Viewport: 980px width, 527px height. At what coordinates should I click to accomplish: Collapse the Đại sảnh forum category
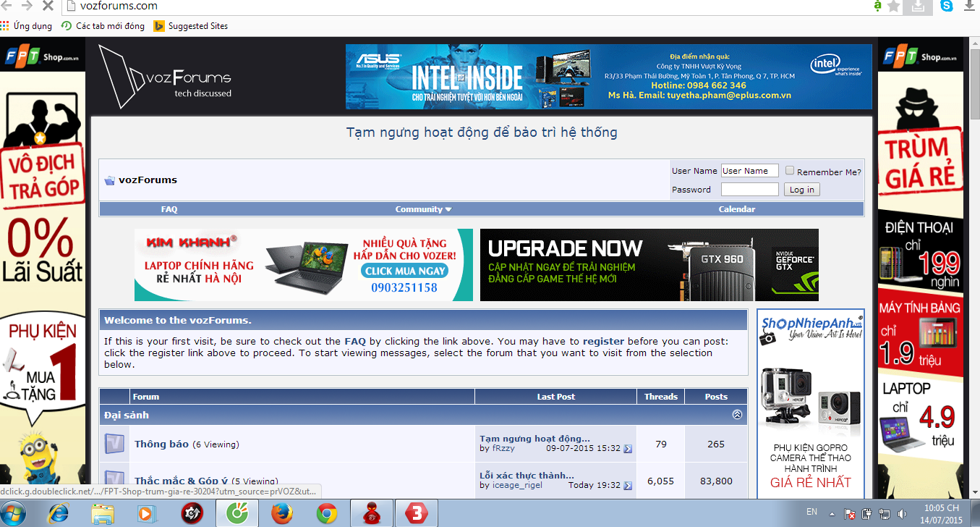pyautogui.click(x=737, y=415)
